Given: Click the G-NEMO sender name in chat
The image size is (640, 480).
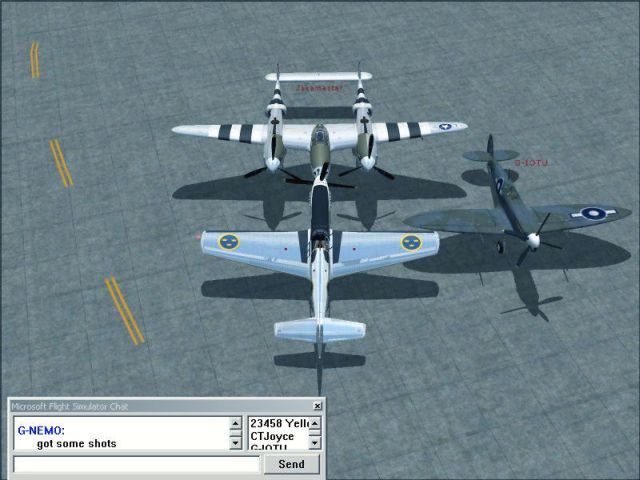Looking at the screenshot, I should coord(41,430).
